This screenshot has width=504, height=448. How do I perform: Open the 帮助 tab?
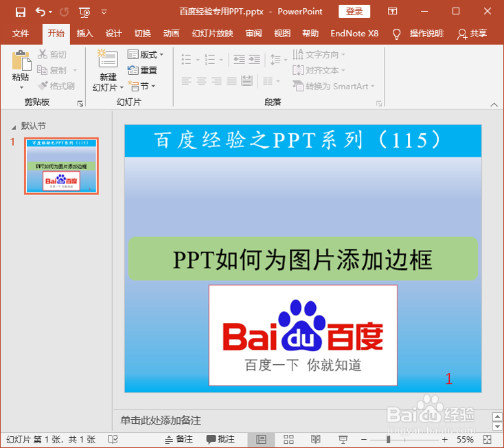310,34
